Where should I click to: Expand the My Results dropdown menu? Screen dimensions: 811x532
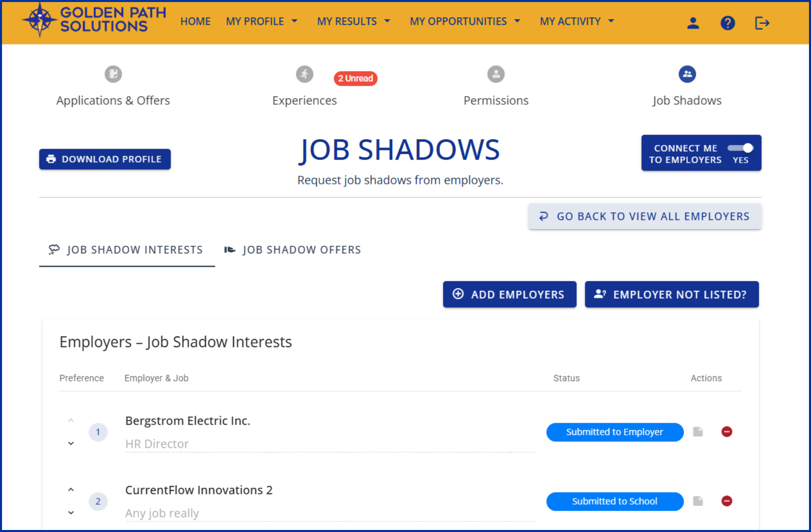(354, 21)
